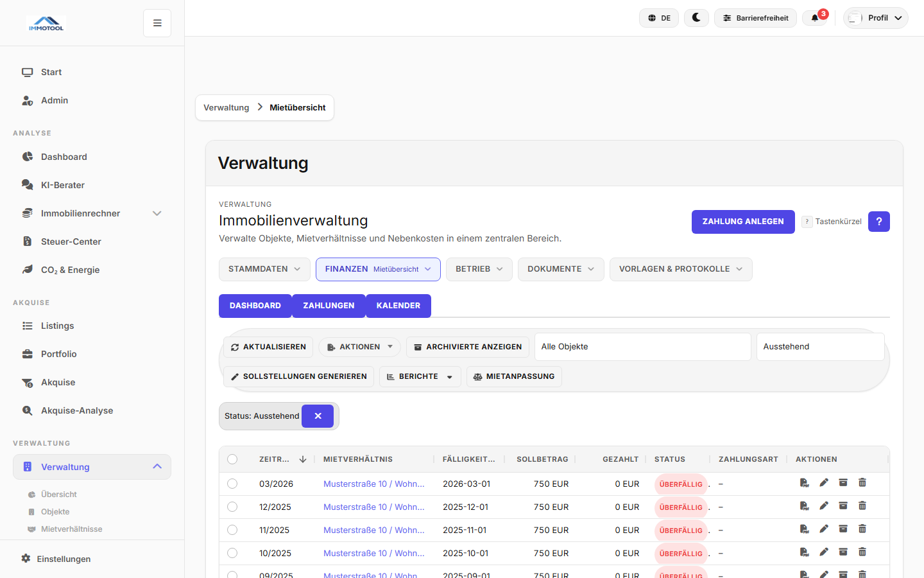Open the notifications bell

pos(815,18)
